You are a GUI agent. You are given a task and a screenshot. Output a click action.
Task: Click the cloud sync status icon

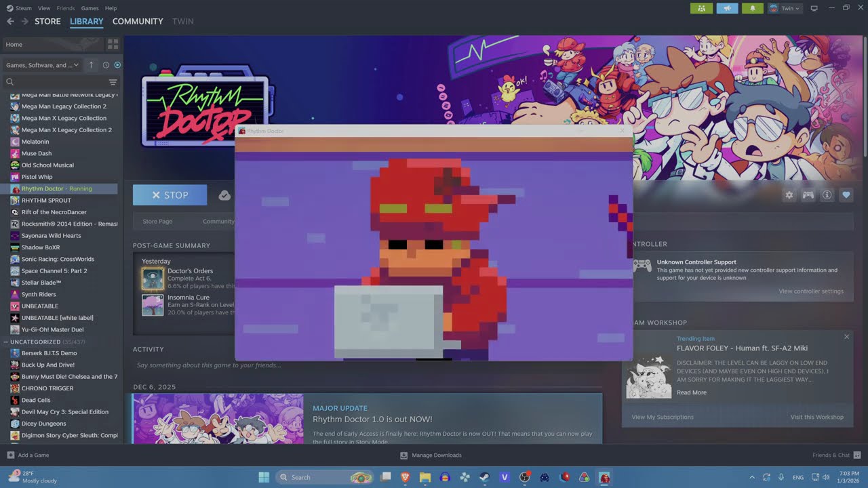pos(224,195)
